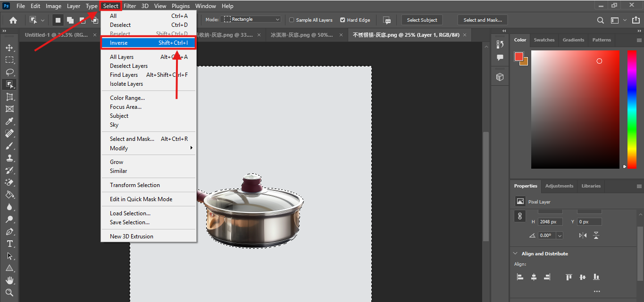Open the History panel icon

coord(500,44)
